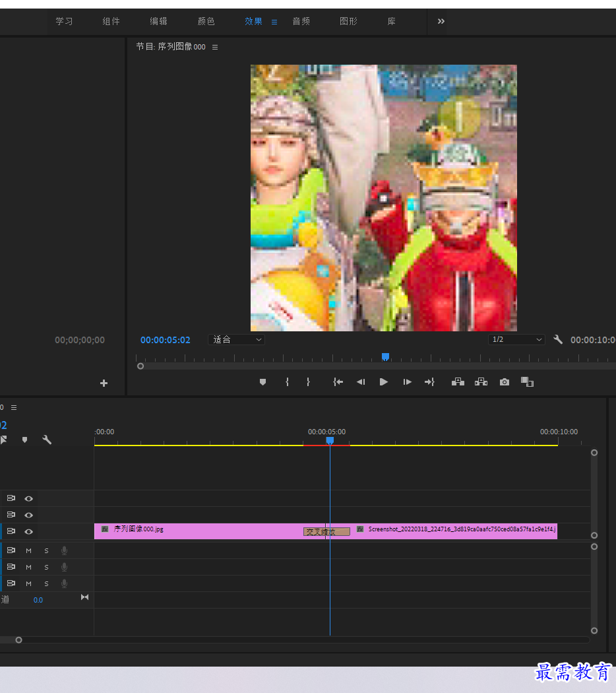The width and height of the screenshot is (616, 693).
Task: Switch to the 图形 workspace
Action: [x=348, y=21]
